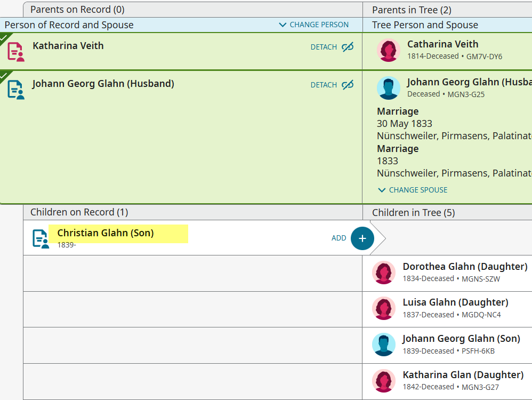Expand the CHANGE PERSON dropdown
Image resolution: width=532 pixels, height=400 pixels.
314,25
